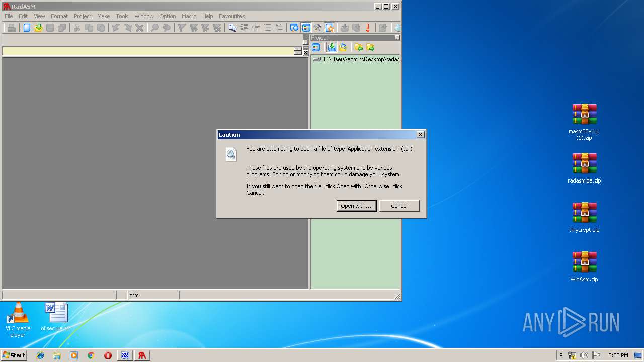The image size is (644, 362).
Task: Click the Paste toolbar icon
Action: (x=101, y=28)
